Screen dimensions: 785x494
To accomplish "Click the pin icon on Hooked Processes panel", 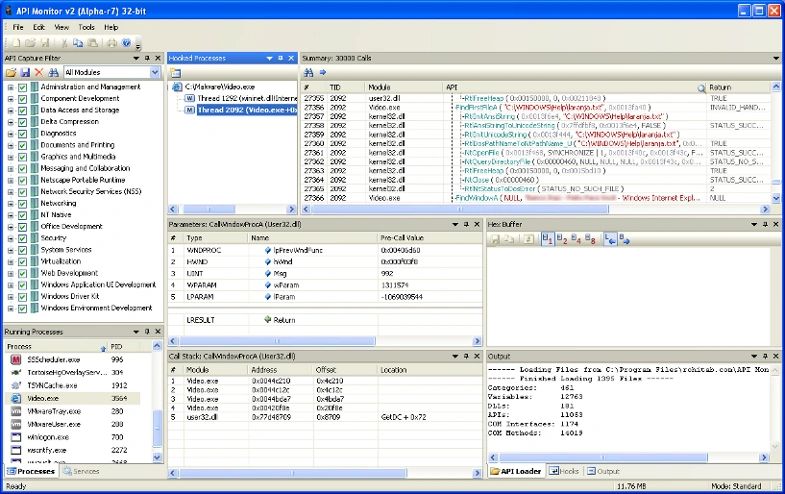I will (280, 58).
